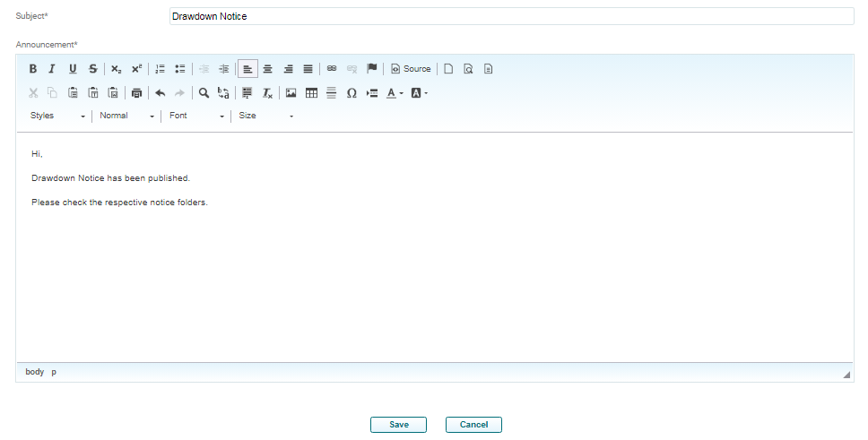Toggle underline formatting
Screen dimensions: 868x440
(x=73, y=69)
